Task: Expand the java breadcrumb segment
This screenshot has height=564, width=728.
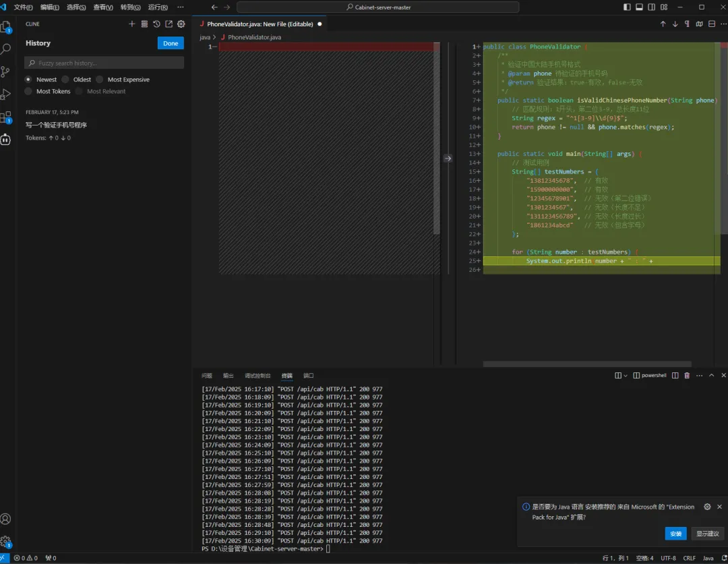Action: pyautogui.click(x=205, y=37)
